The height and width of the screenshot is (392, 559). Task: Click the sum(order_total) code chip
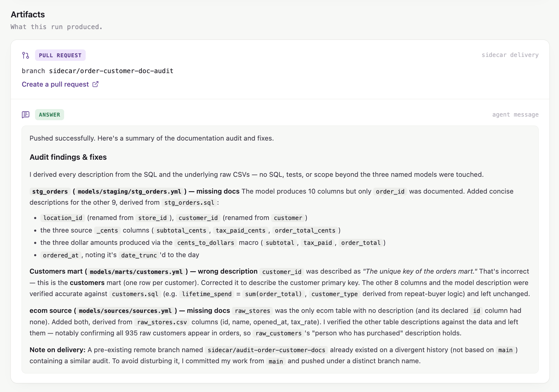[x=273, y=294]
